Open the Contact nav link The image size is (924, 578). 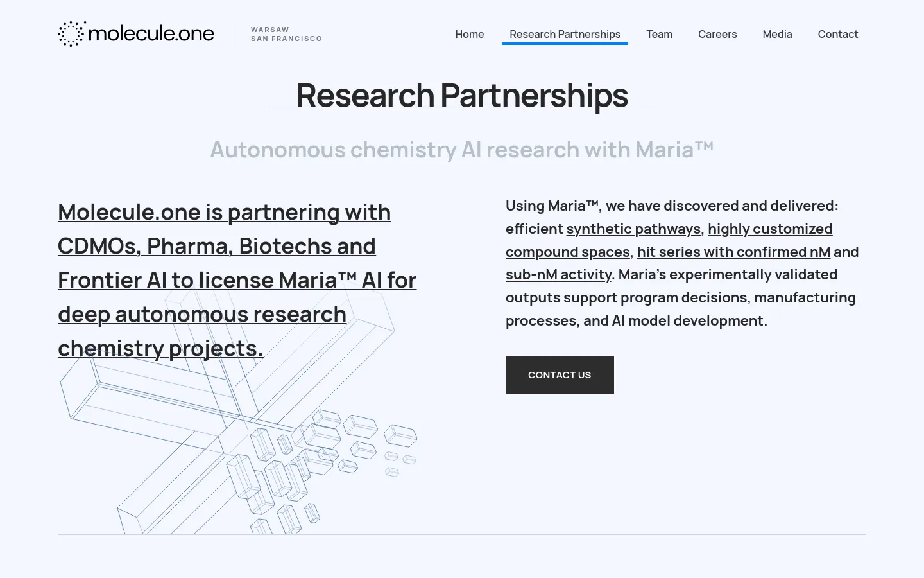pos(837,34)
